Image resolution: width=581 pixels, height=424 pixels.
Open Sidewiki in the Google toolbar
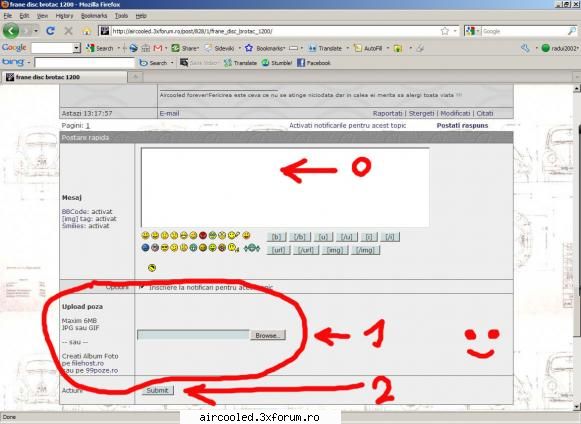pos(219,48)
